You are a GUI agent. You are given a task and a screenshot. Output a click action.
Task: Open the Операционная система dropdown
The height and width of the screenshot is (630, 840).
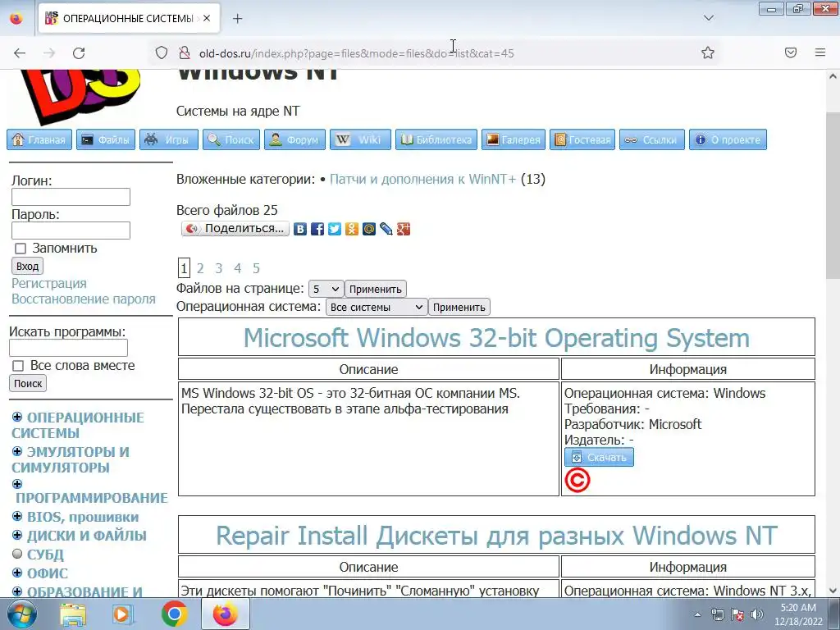[x=377, y=308]
